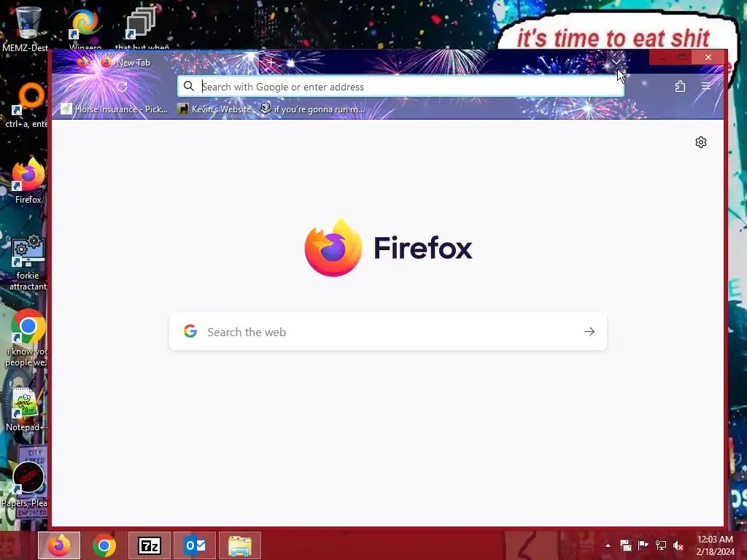Open the Extensions puzzle icon
The image size is (747, 560).
[x=680, y=86]
